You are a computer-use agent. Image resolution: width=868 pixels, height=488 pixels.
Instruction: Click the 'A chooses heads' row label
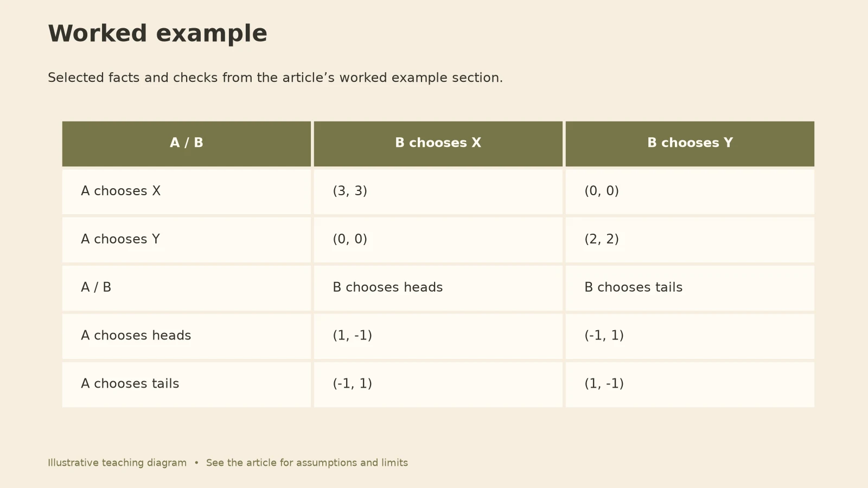[x=187, y=337]
